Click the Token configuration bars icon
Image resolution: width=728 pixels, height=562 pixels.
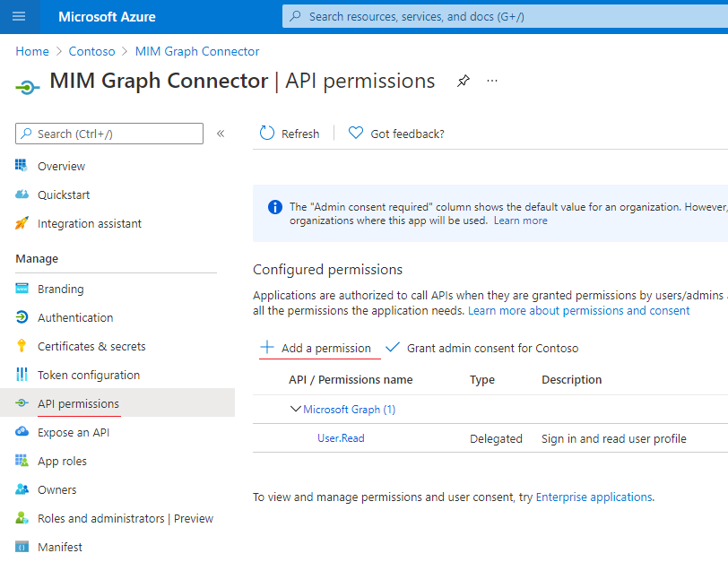pos(22,374)
